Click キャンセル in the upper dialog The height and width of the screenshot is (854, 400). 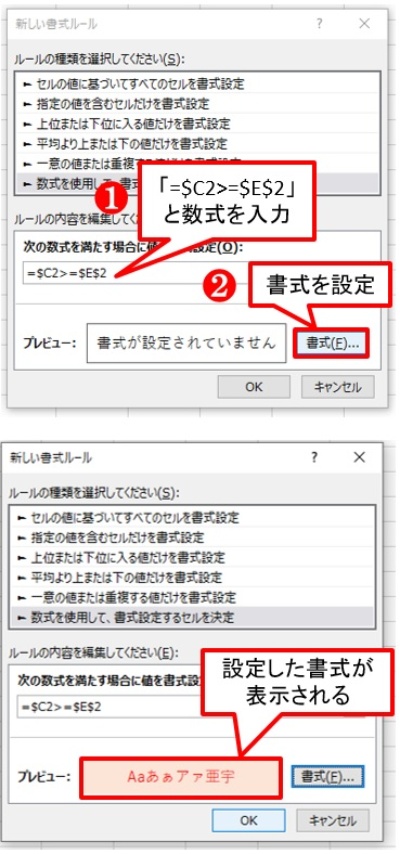pyautogui.click(x=338, y=387)
